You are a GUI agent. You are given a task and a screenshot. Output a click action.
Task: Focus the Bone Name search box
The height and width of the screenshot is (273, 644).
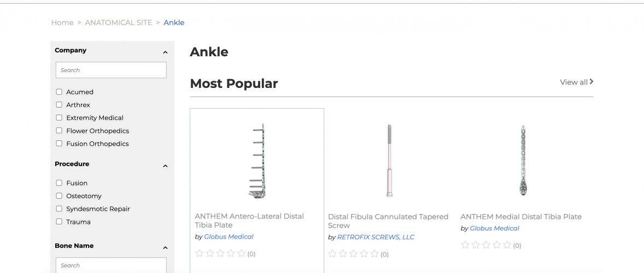click(x=111, y=265)
